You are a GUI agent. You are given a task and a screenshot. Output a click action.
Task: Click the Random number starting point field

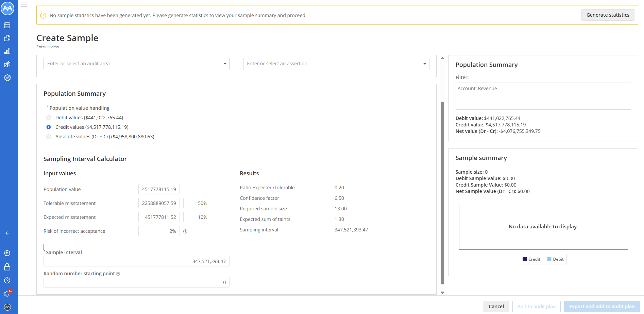pyautogui.click(x=136, y=282)
